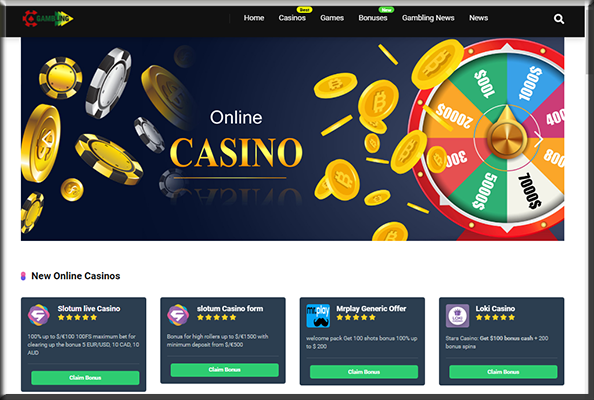Image resolution: width=594 pixels, height=400 pixels.
Task: Claim Bonus for Slotum live Casino
Action: coord(85,378)
